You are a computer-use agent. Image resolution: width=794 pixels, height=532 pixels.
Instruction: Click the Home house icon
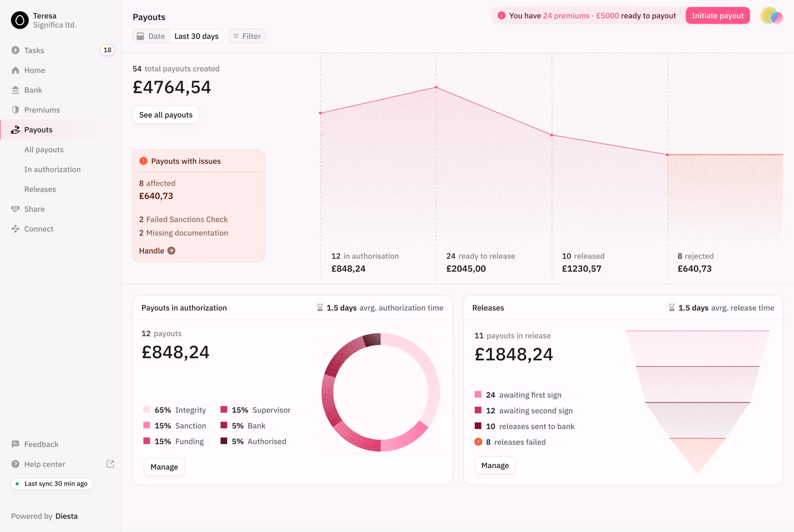[15, 70]
